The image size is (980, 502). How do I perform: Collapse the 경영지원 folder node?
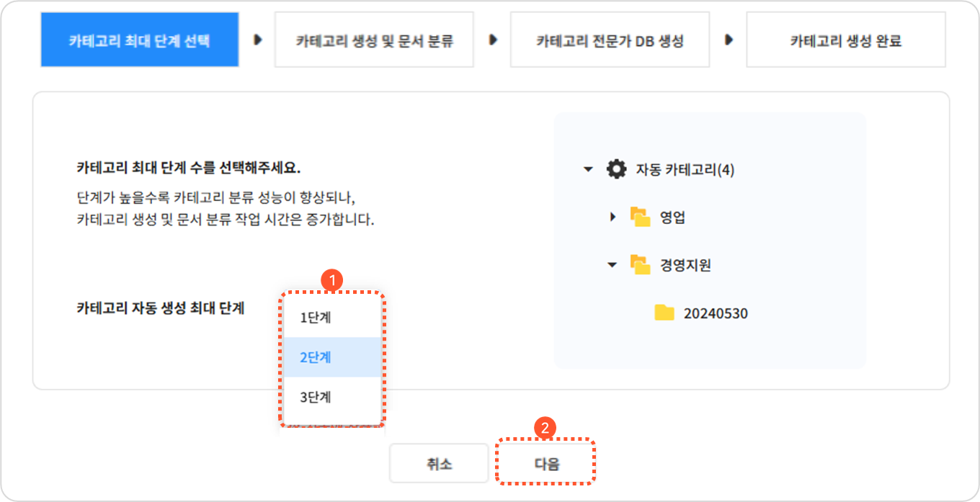(612, 265)
